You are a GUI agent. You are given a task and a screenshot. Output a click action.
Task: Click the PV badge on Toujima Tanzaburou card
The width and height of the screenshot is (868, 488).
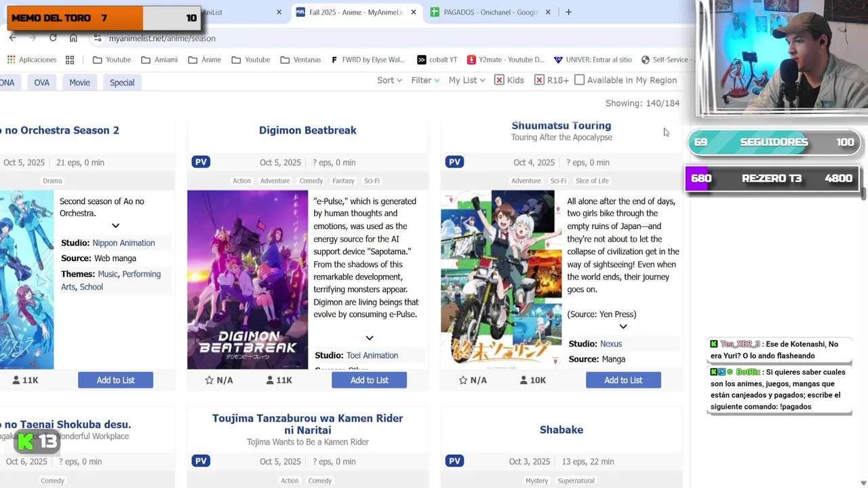click(201, 461)
